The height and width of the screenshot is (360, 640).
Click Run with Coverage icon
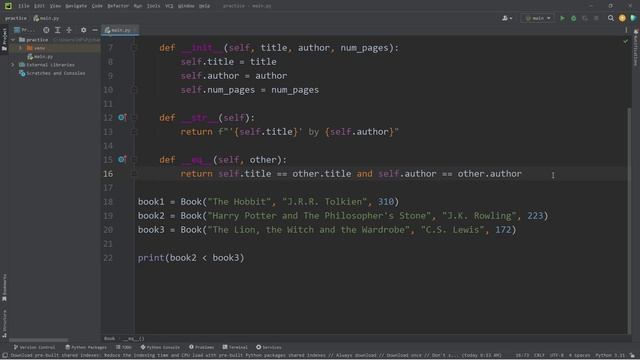pyautogui.click(x=585, y=18)
